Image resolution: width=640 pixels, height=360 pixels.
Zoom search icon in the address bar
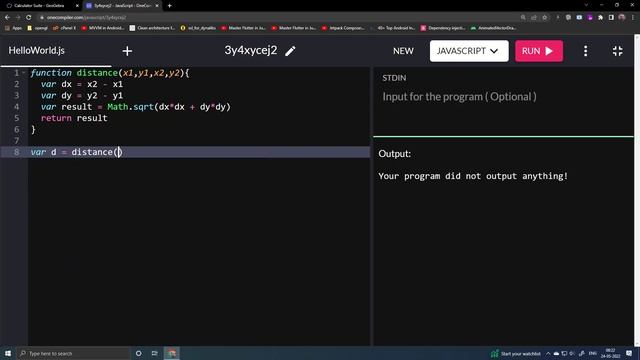click(523, 18)
